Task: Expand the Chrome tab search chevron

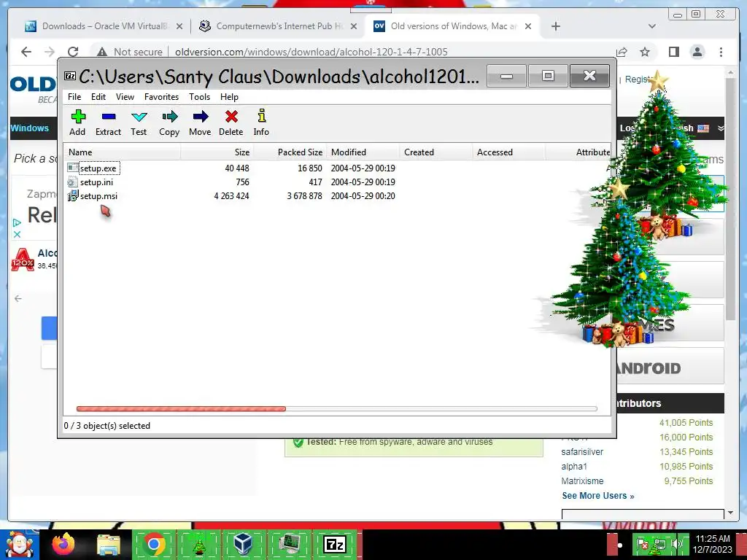Action: pyautogui.click(x=652, y=26)
